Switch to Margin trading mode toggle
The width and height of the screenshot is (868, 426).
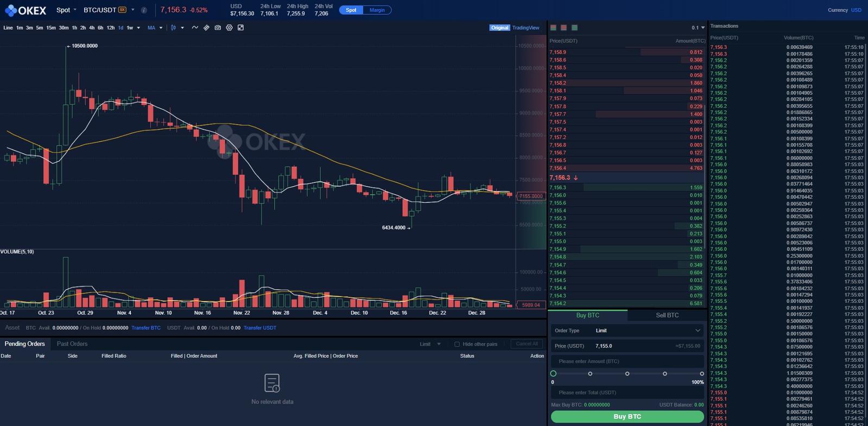click(x=377, y=10)
